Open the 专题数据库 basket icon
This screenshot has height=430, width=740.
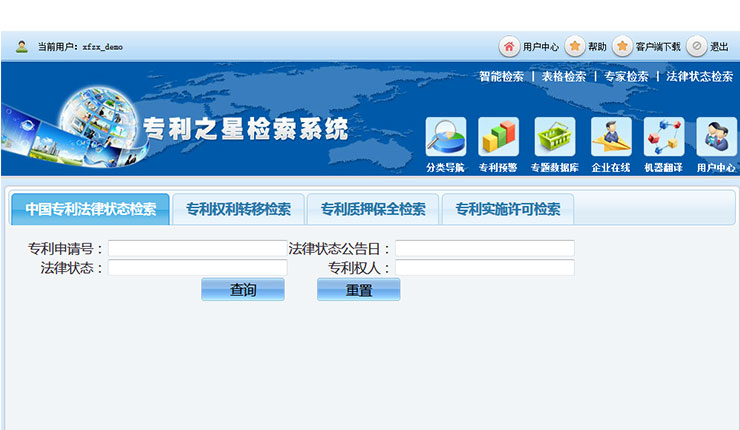[554, 138]
